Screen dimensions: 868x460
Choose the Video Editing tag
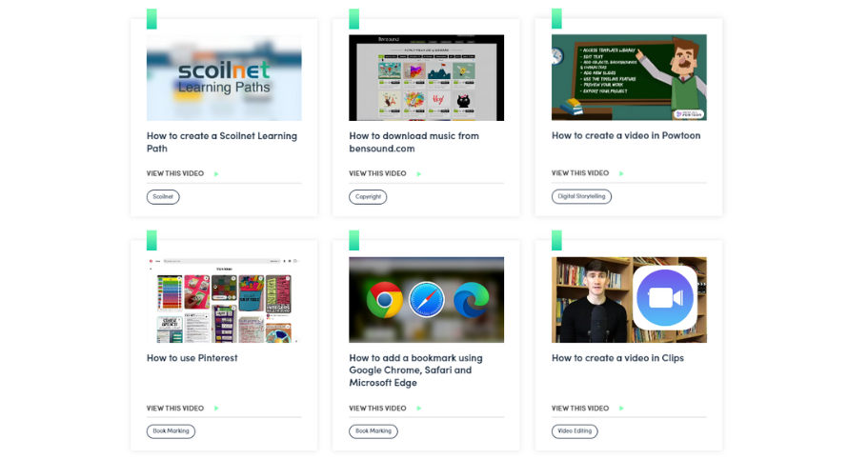[575, 431]
